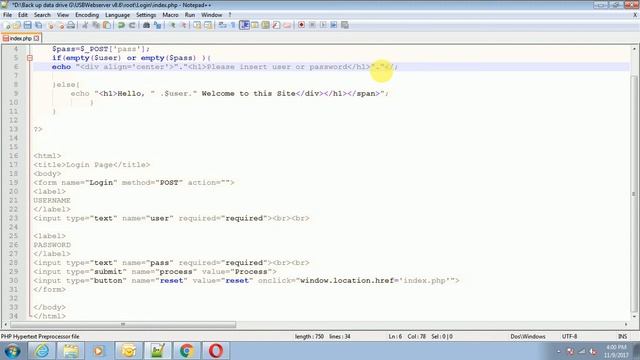Viewport: 640px width, 360px height.
Task: Click 'PHP Hypertext Preprocessor file' status text
Action: [40, 337]
